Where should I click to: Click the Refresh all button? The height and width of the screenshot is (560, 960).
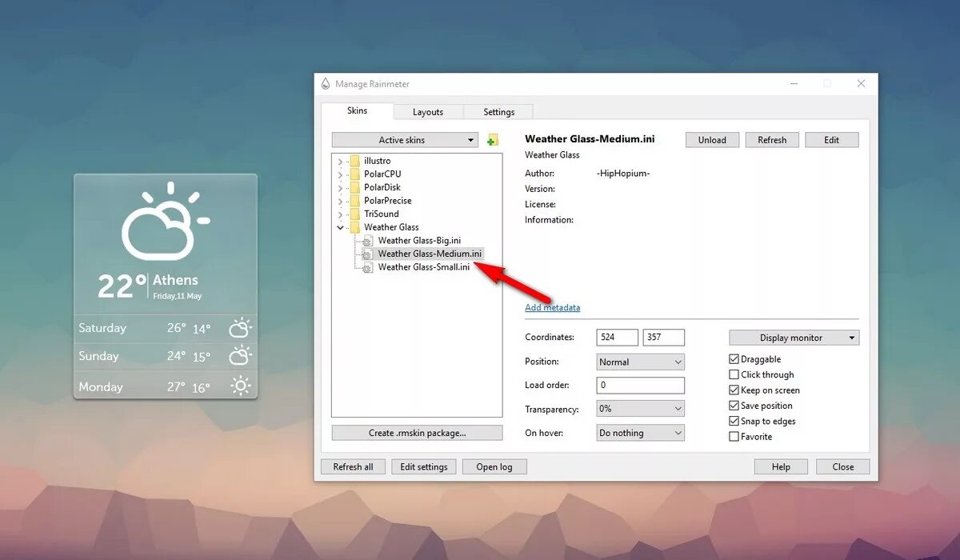(x=354, y=467)
